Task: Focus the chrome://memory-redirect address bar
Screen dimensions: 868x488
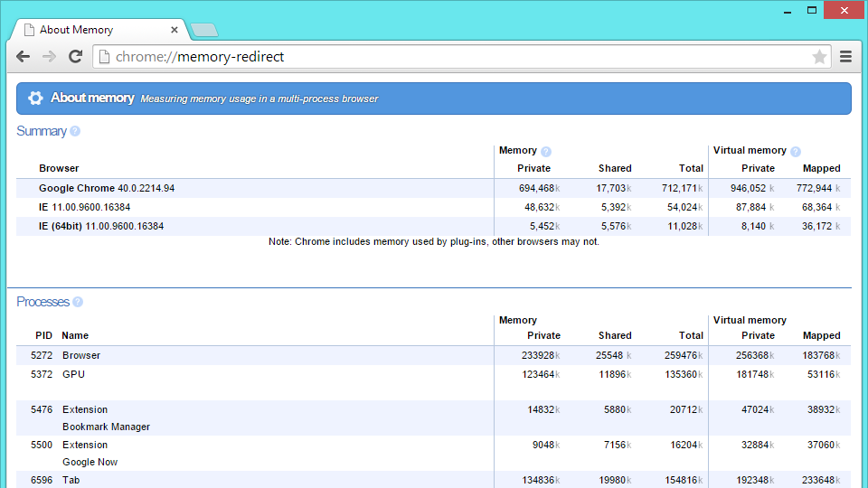Action: tap(452, 57)
